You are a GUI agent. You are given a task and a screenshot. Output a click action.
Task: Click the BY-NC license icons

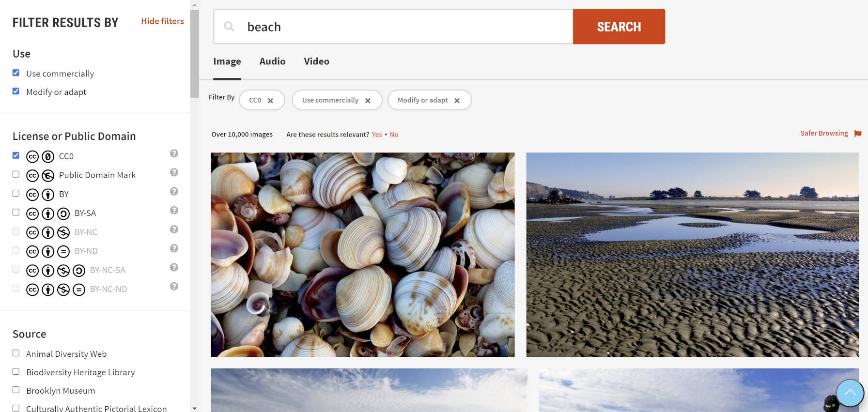pos(48,232)
